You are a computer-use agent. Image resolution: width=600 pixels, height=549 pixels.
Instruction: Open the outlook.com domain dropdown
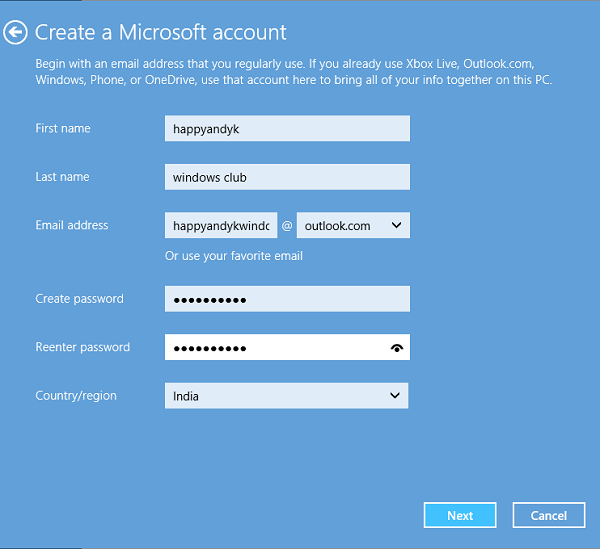coord(353,225)
